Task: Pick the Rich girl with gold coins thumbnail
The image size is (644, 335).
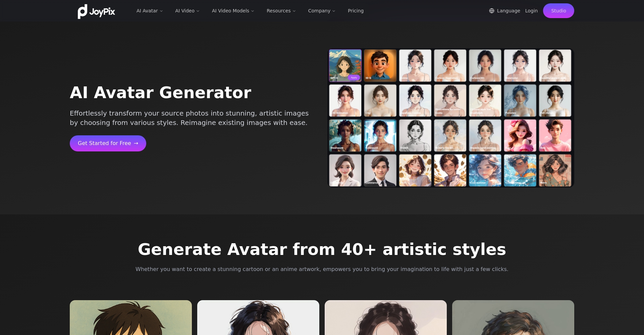Action: (x=415, y=170)
